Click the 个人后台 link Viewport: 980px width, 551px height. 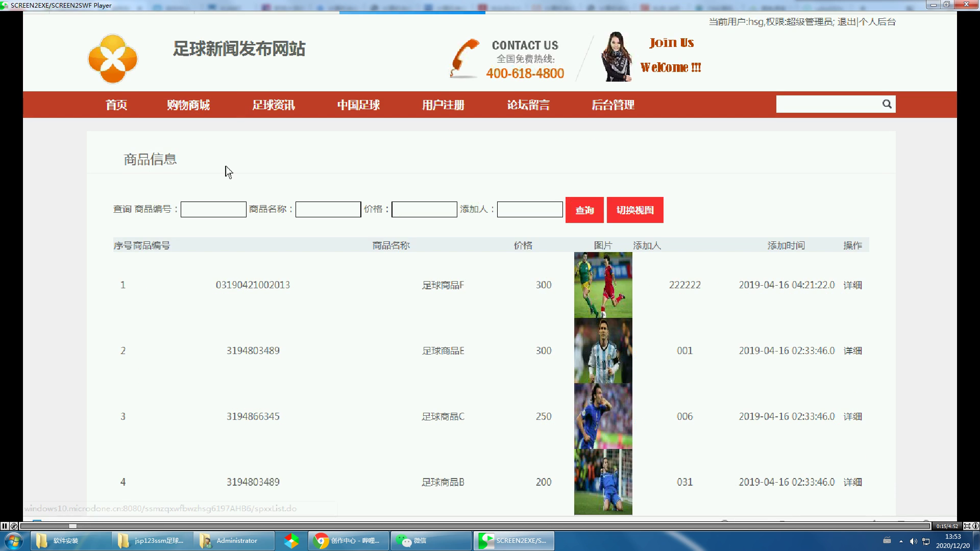(x=877, y=22)
